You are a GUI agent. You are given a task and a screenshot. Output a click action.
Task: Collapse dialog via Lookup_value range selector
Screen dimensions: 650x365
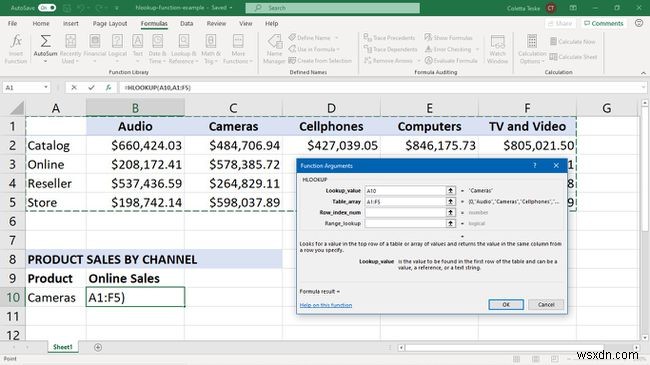coord(451,191)
